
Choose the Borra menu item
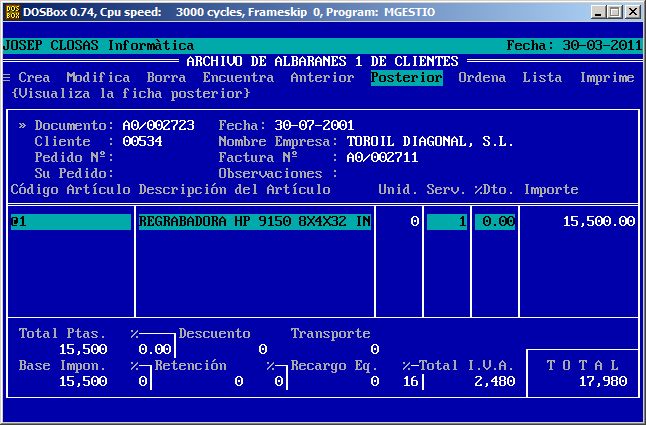166,78
